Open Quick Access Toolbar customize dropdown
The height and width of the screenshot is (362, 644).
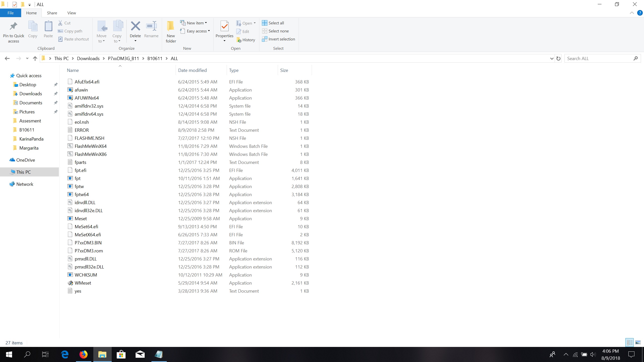click(29, 5)
